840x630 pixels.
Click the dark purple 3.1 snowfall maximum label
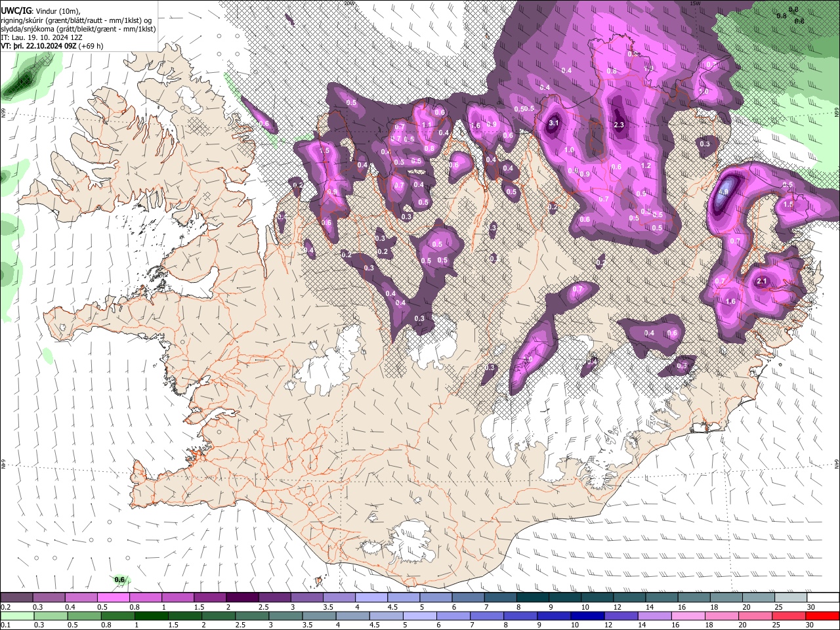click(x=553, y=123)
